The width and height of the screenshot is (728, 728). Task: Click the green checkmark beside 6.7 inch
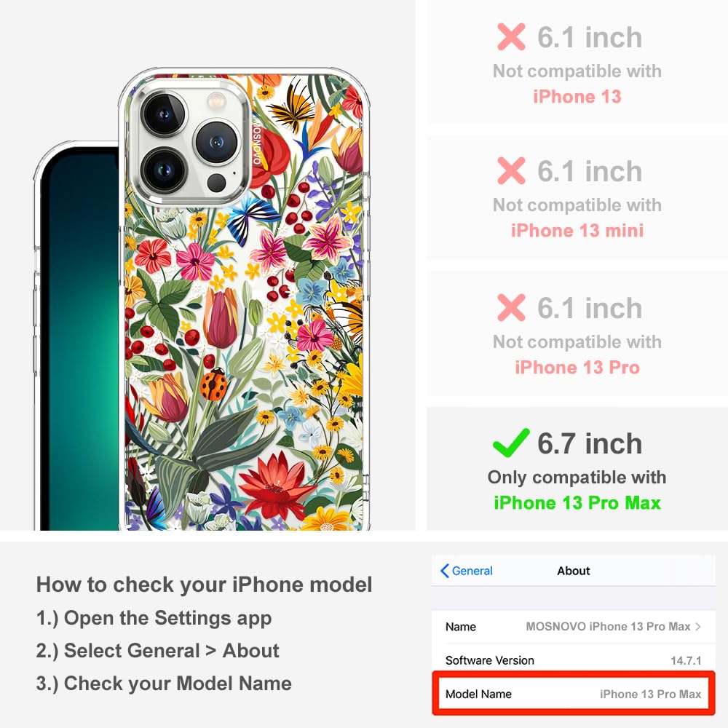tap(511, 443)
